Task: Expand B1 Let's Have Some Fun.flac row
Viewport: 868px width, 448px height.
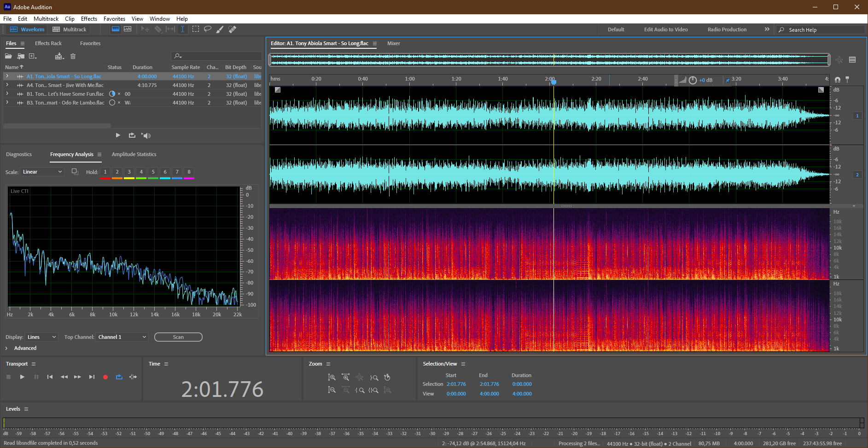Action: (x=7, y=93)
